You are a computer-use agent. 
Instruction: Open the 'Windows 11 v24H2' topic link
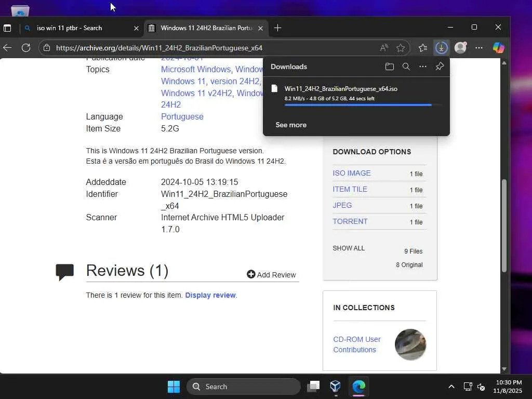click(x=196, y=93)
